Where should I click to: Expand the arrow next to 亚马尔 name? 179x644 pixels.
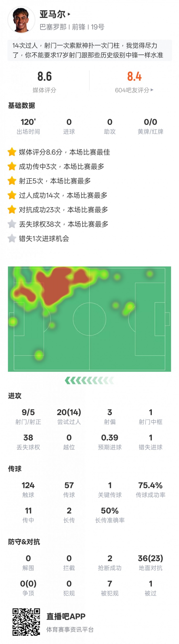(69, 14)
